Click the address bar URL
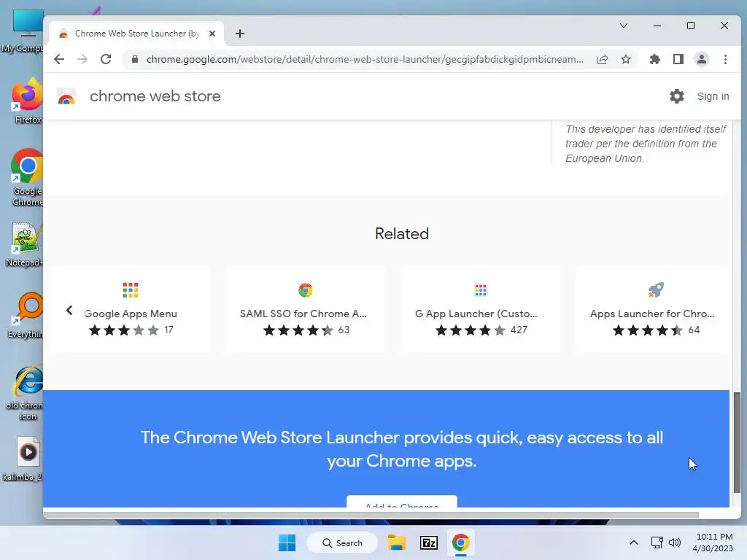747x560 pixels. coord(365,59)
